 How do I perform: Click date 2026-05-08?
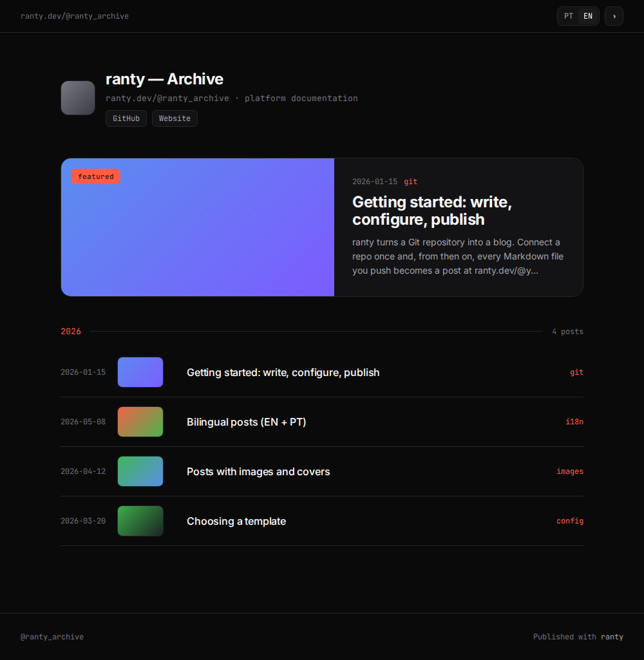pos(83,422)
